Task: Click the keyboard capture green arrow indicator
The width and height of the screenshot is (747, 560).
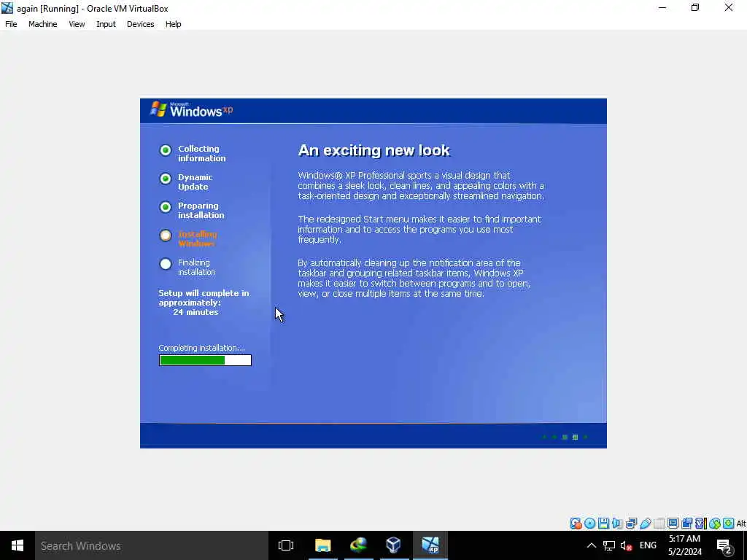Action: (x=728, y=524)
